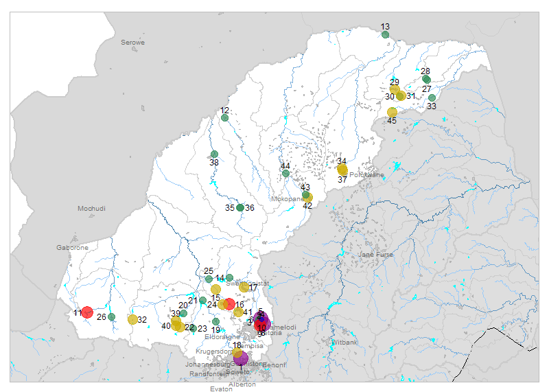Click the yellow marker below label 18
This screenshot has width=549, height=392.
coord(237,352)
